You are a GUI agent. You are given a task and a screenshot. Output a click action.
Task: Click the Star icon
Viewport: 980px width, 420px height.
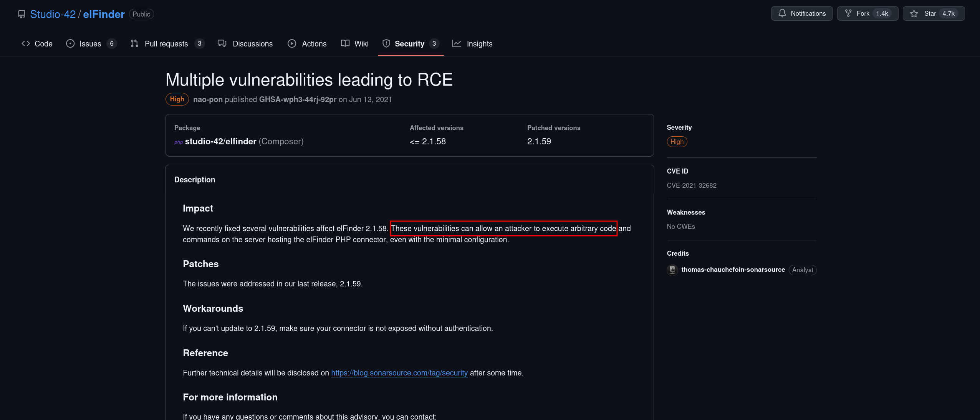(914, 13)
